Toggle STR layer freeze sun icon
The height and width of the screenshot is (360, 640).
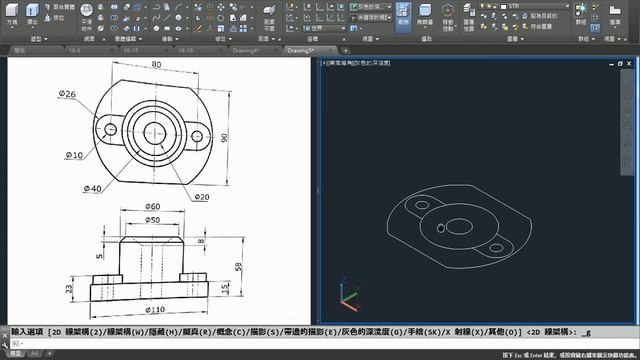pyautogui.click(x=489, y=7)
